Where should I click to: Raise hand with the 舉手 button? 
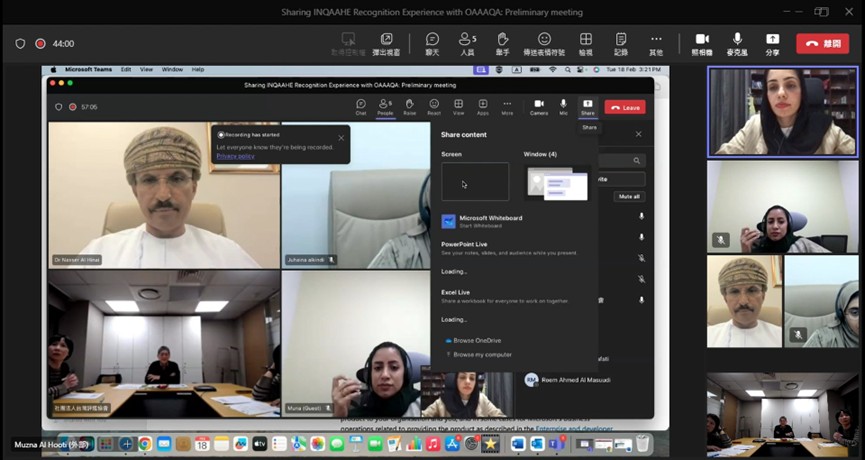(502, 44)
